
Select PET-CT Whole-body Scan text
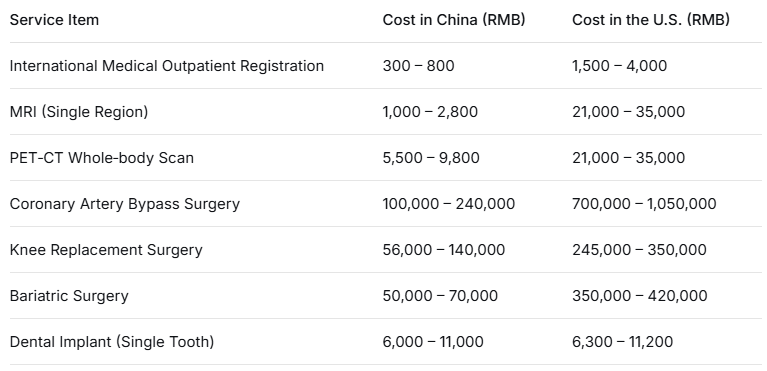102,158
